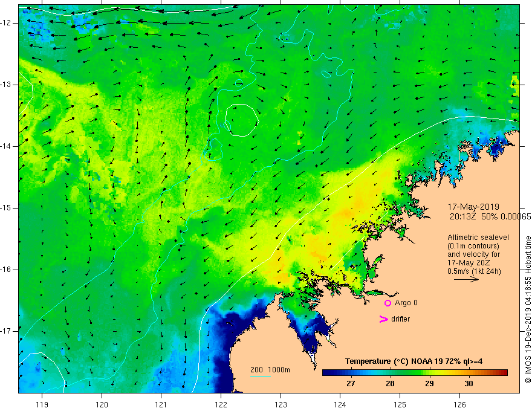Click the 0.5m/s velocity scale arrow
Image resolution: width=532 pixels, height=411 pixels.
pyautogui.click(x=466, y=279)
